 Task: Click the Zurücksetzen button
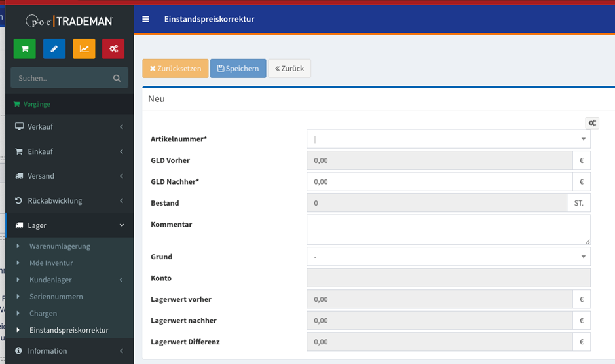point(176,68)
